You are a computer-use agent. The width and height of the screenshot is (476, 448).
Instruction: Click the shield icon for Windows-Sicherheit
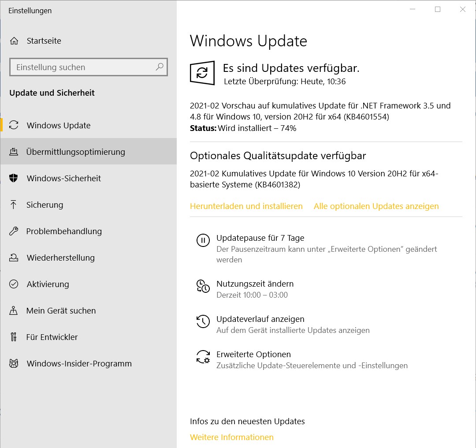pyautogui.click(x=14, y=178)
